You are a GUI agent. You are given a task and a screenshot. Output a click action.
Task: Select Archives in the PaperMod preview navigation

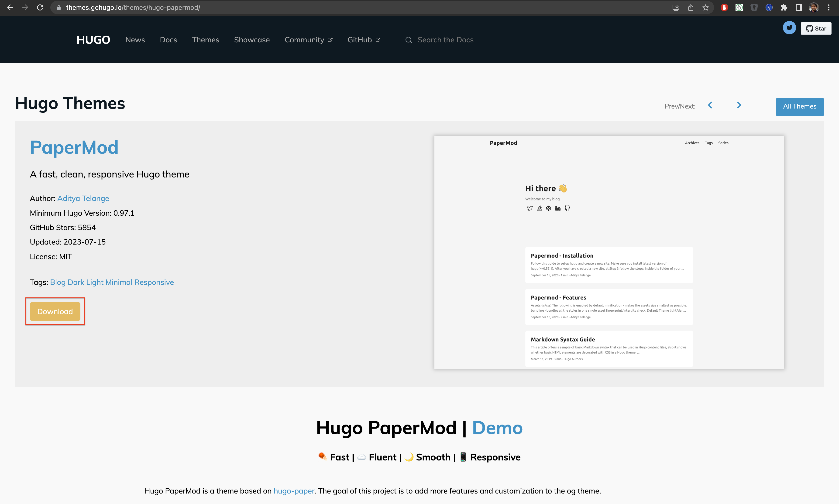[x=692, y=143]
